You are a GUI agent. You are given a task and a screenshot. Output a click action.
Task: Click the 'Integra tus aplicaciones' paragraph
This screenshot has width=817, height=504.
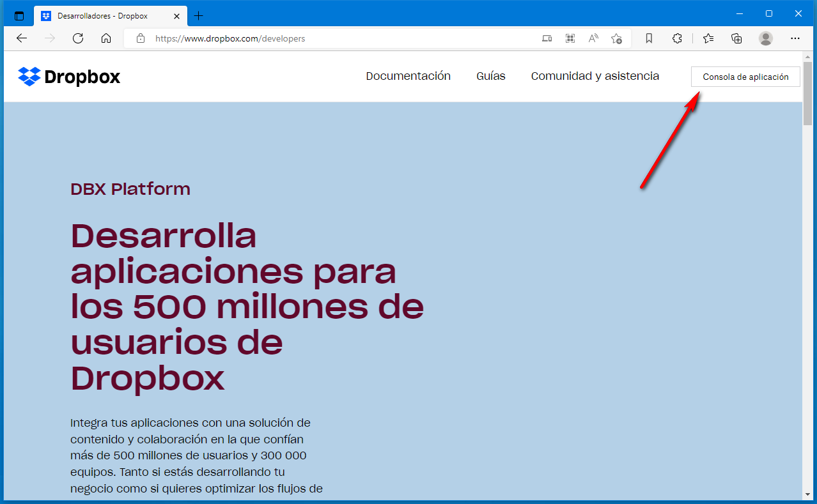[x=196, y=455]
